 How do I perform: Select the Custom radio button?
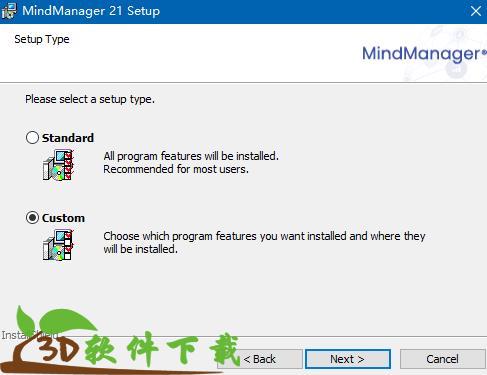coord(32,218)
